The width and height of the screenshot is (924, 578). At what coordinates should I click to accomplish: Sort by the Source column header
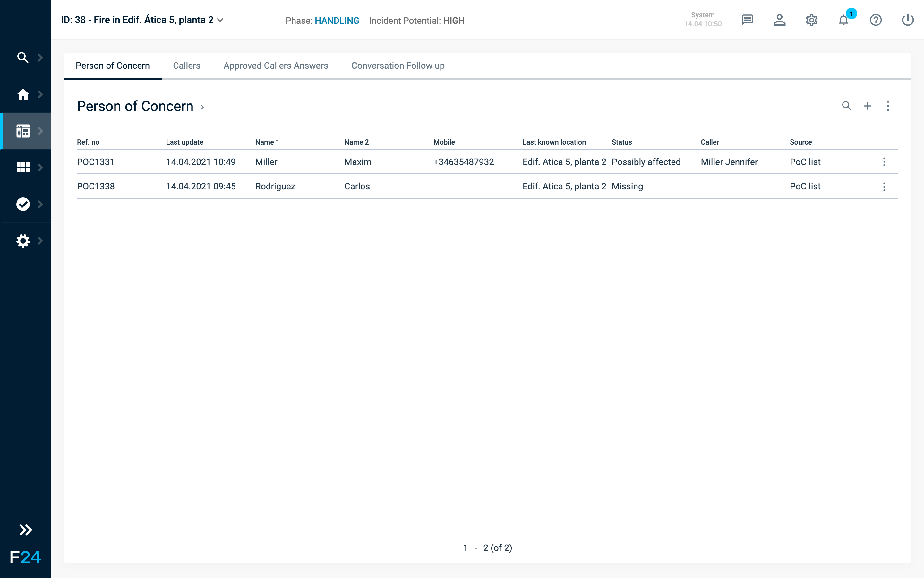tap(801, 142)
